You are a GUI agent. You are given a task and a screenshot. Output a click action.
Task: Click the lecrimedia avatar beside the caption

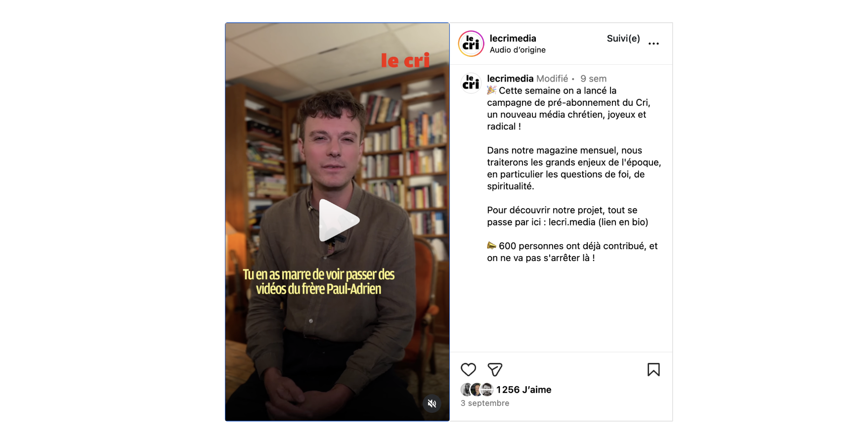(x=471, y=83)
